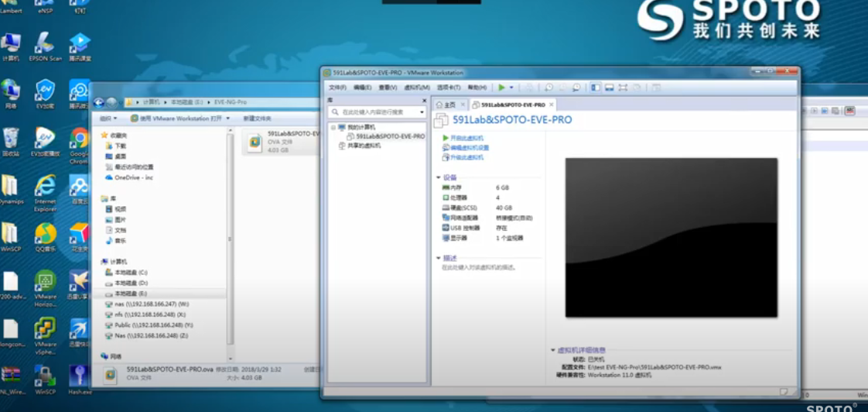Open 下载 downloads in Explorer favorites

pos(116,146)
